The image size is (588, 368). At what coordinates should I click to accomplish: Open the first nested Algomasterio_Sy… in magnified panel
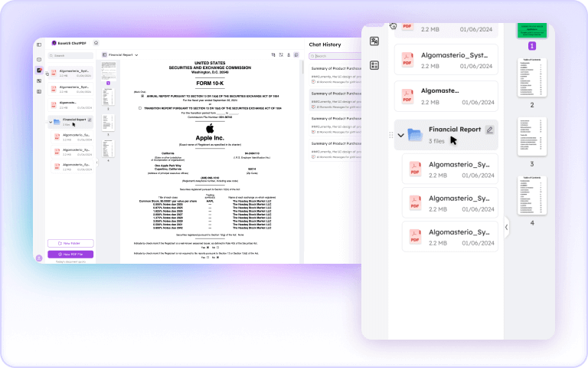tap(450, 169)
